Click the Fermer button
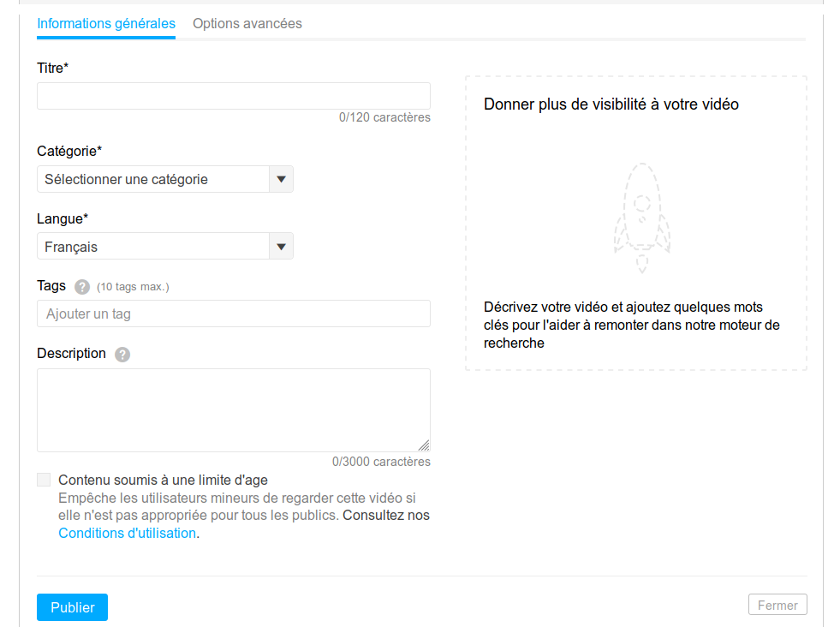This screenshot has height=627, width=840. click(777, 605)
